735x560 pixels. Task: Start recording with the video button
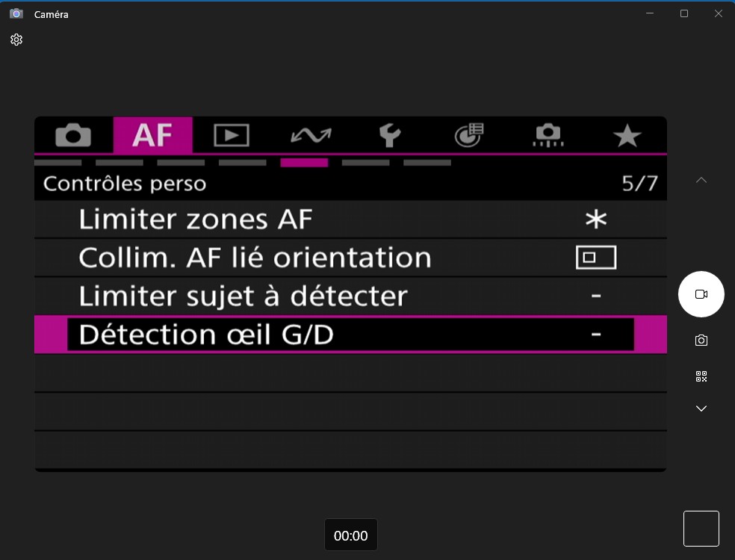tap(701, 294)
